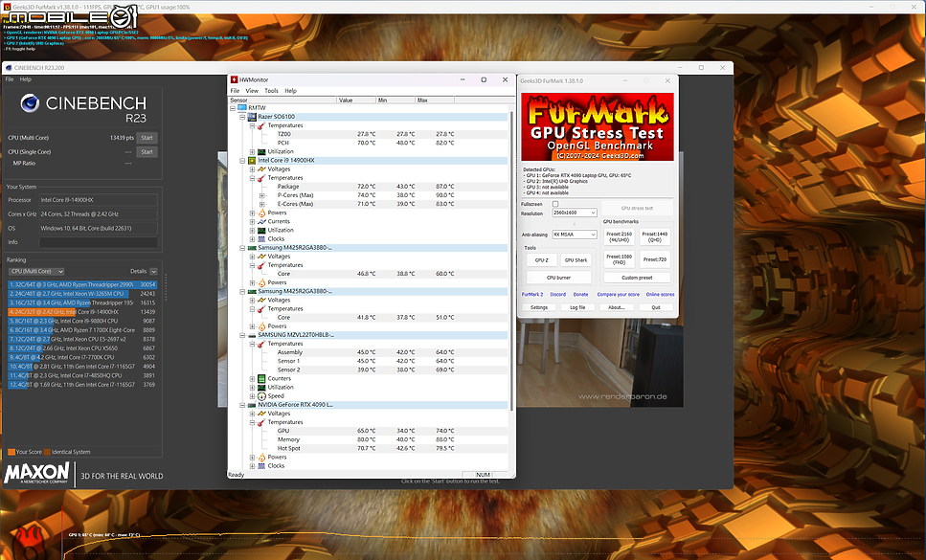Click the FurMark GPU Stress Test banner
The height and width of the screenshot is (560, 926).
tap(598, 126)
